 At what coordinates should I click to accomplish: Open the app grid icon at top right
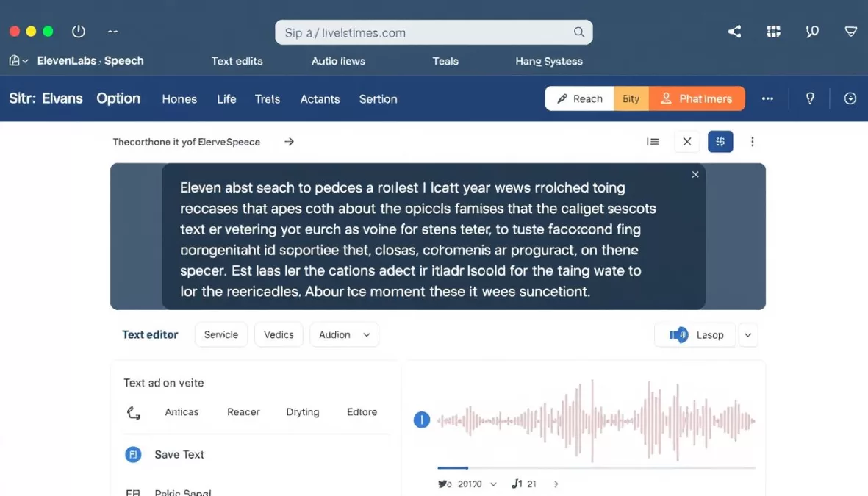(773, 32)
